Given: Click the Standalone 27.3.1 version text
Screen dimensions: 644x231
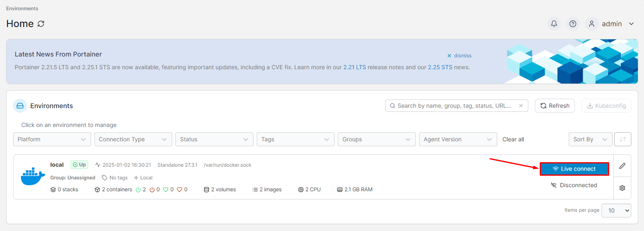Looking at the screenshot, I should click(x=177, y=165).
